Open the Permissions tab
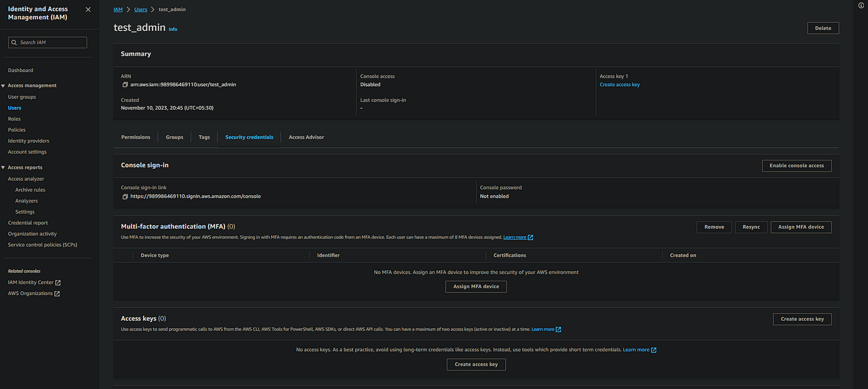 coord(136,137)
